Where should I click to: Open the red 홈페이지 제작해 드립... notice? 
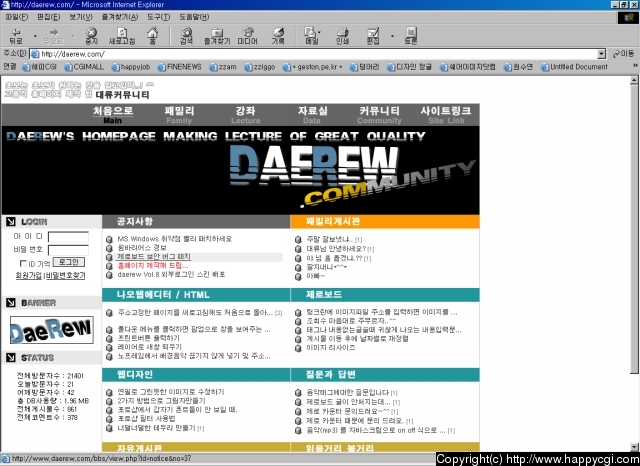tap(153, 266)
